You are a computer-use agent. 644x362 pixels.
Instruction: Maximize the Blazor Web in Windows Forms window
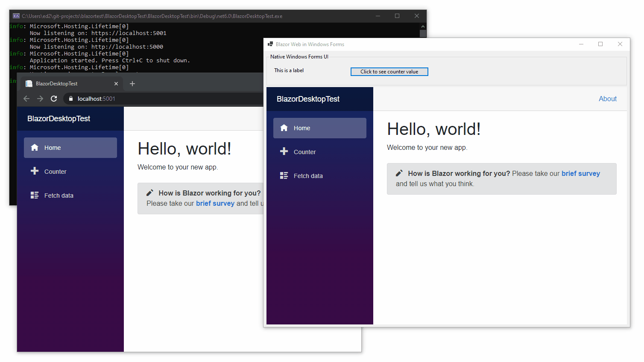600,44
